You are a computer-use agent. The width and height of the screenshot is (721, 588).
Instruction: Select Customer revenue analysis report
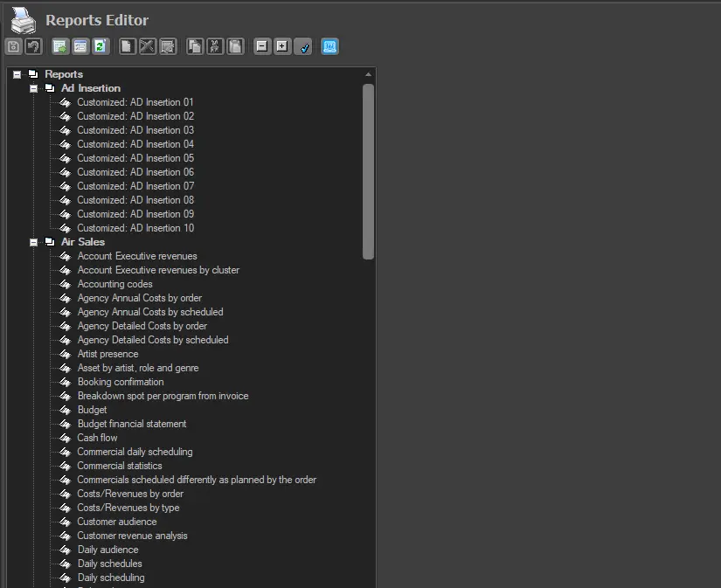[x=132, y=536]
